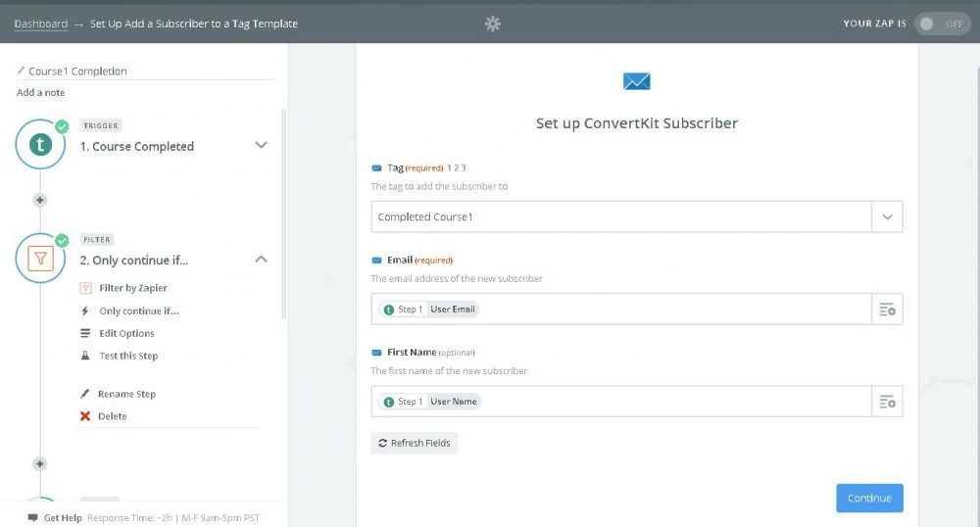Click the red Delete step option
This screenshot has width=980, height=527.
pos(112,416)
